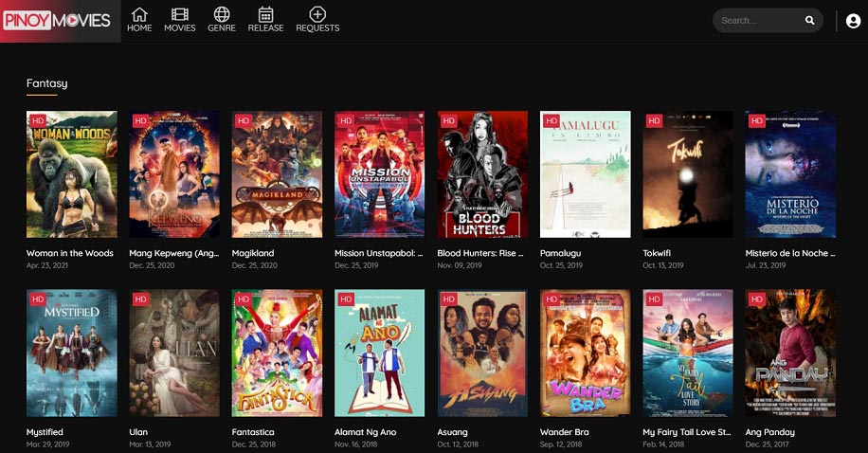The width and height of the screenshot is (868, 453).
Task: Open Ulan poster
Action: tap(174, 353)
